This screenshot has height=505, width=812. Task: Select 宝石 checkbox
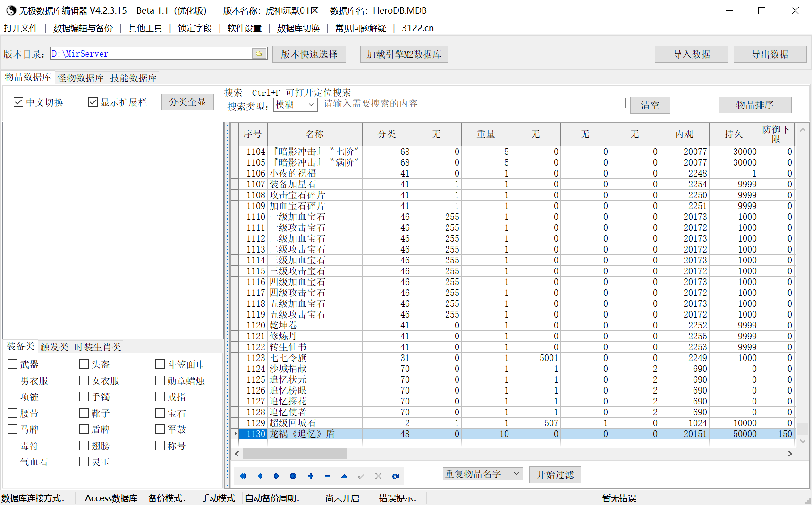160,413
